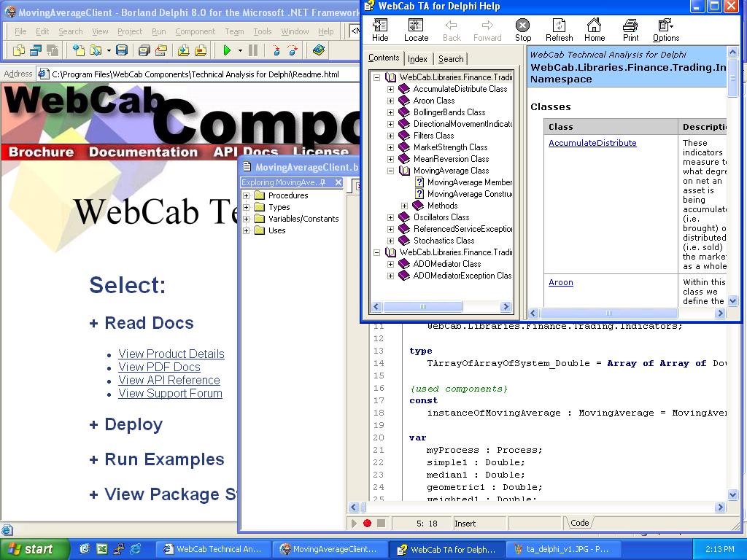Click Print in the Help toolbar
747x560 pixels.
pyautogui.click(x=630, y=31)
